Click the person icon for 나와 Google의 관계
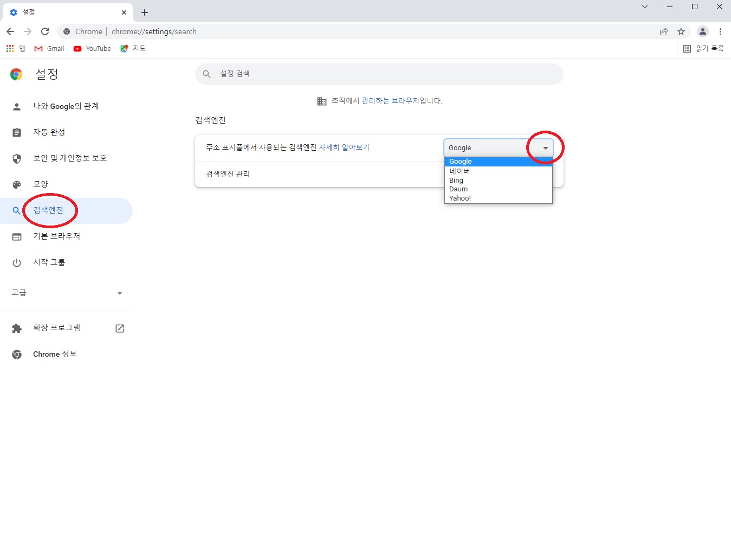This screenshot has height=560, width=731. pyautogui.click(x=17, y=106)
